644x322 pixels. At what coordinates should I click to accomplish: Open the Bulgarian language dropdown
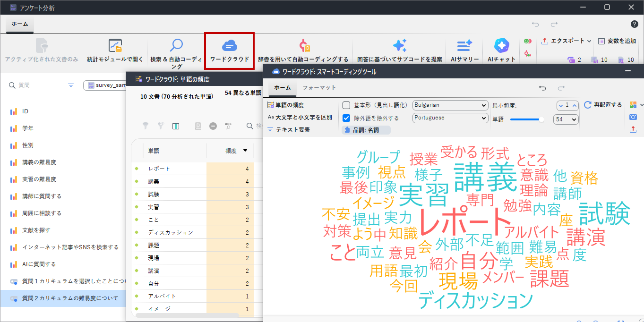(450, 105)
